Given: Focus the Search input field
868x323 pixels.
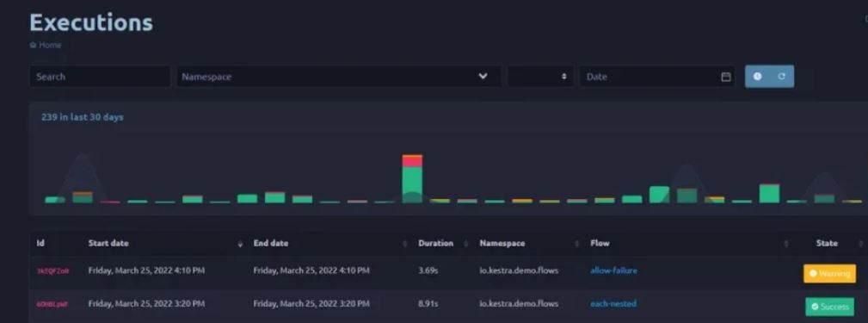Looking at the screenshot, I should click(x=100, y=77).
